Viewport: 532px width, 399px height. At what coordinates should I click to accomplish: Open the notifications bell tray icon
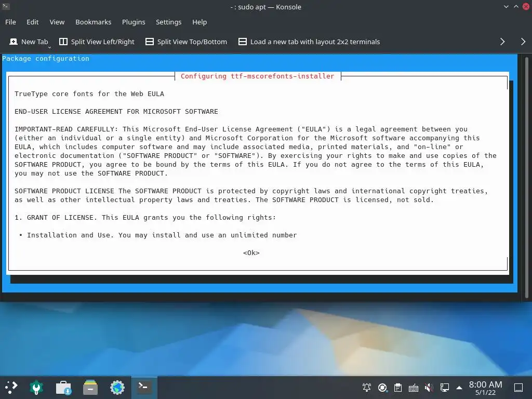coord(367,388)
